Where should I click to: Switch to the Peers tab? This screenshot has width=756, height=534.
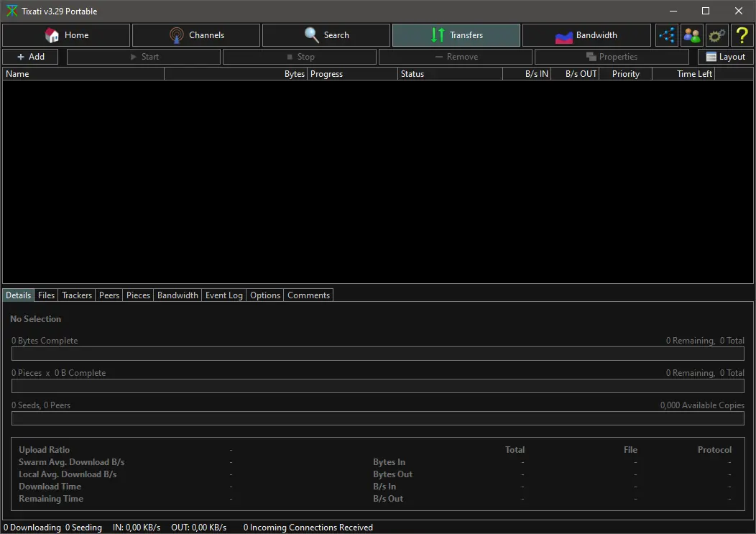[x=109, y=295]
